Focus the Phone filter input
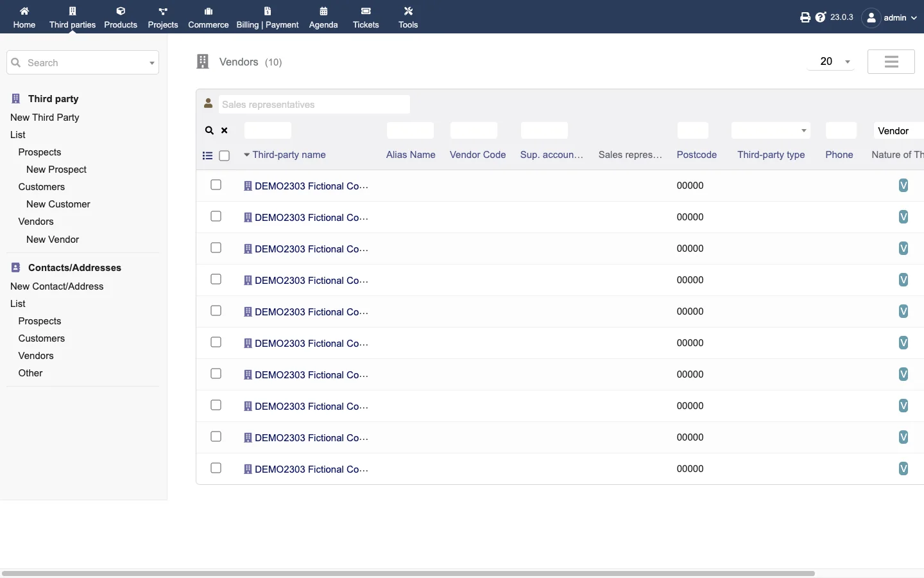Screen dimensions: 924x578 click(x=841, y=130)
